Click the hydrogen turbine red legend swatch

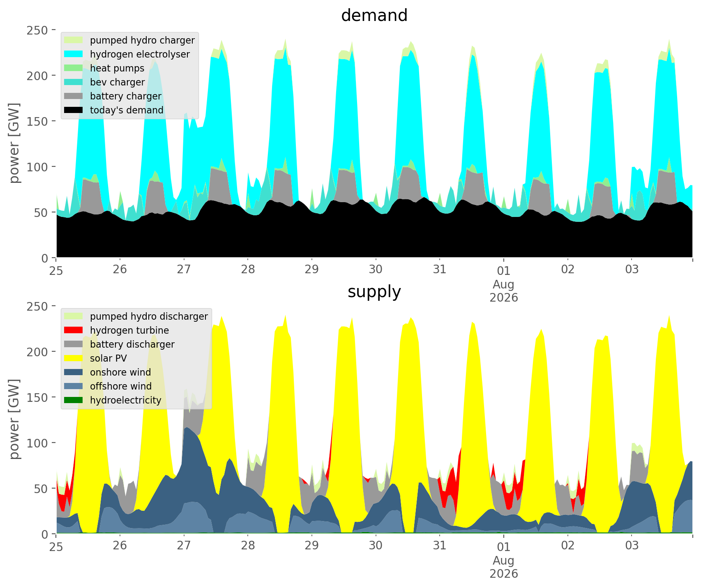(74, 330)
